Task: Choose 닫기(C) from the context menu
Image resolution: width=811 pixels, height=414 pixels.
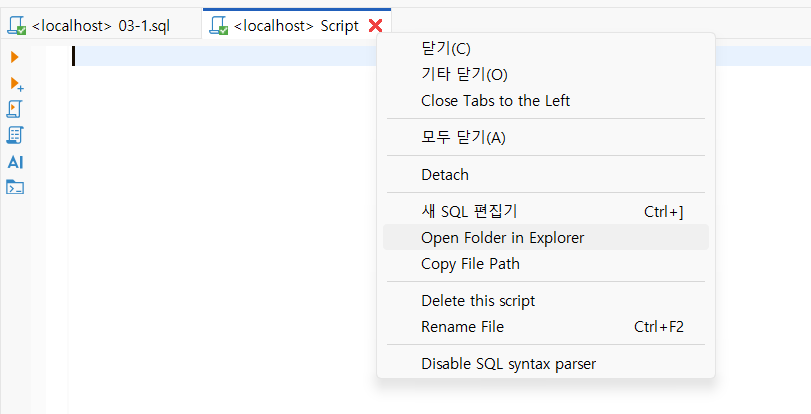Action: tap(446, 48)
